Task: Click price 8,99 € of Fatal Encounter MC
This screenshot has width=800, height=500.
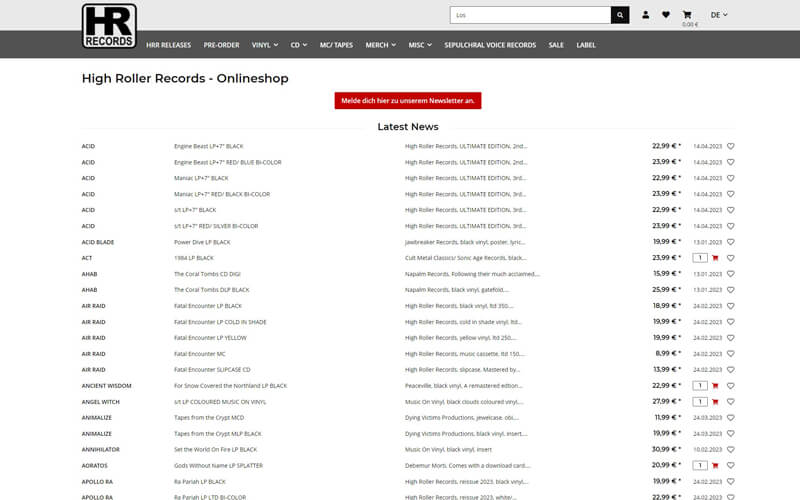Action: point(668,353)
